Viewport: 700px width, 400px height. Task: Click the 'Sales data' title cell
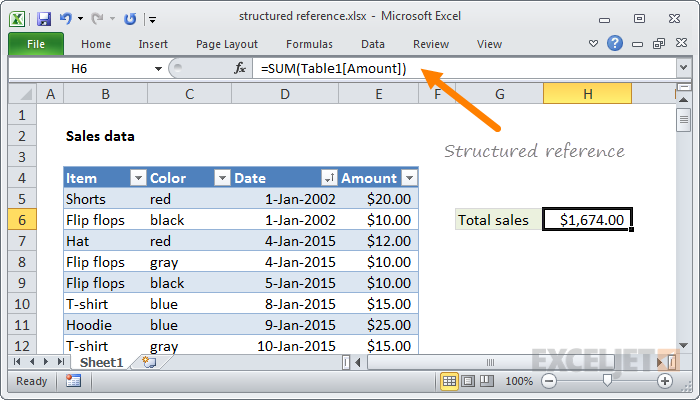click(x=100, y=136)
